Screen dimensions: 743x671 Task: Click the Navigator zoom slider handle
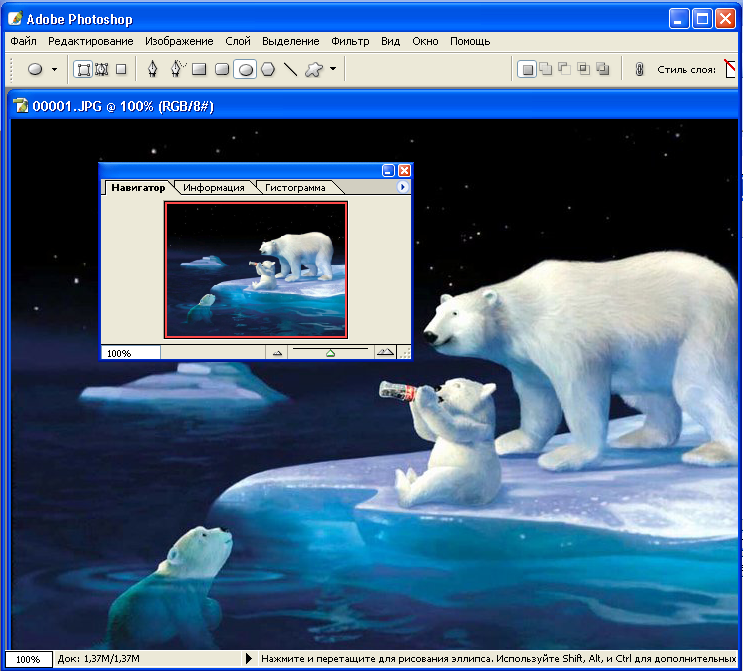[x=330, y=353]
